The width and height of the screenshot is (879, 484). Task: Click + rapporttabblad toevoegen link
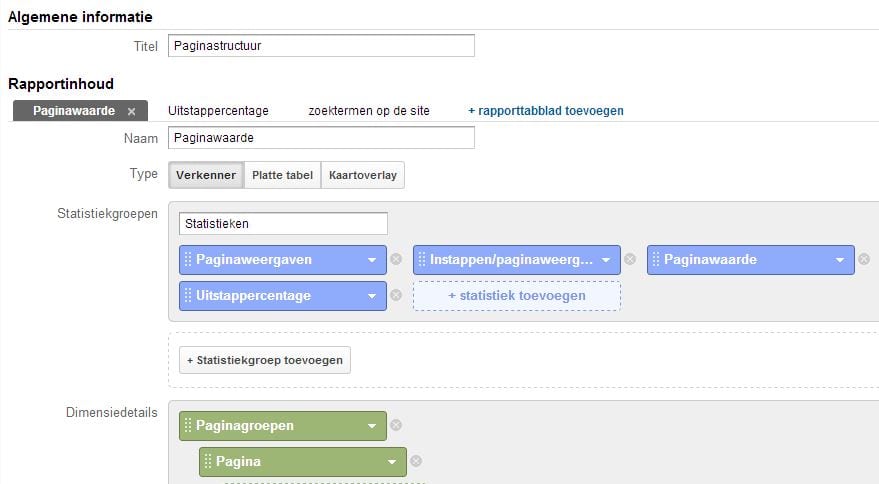(x=546, y=111)
